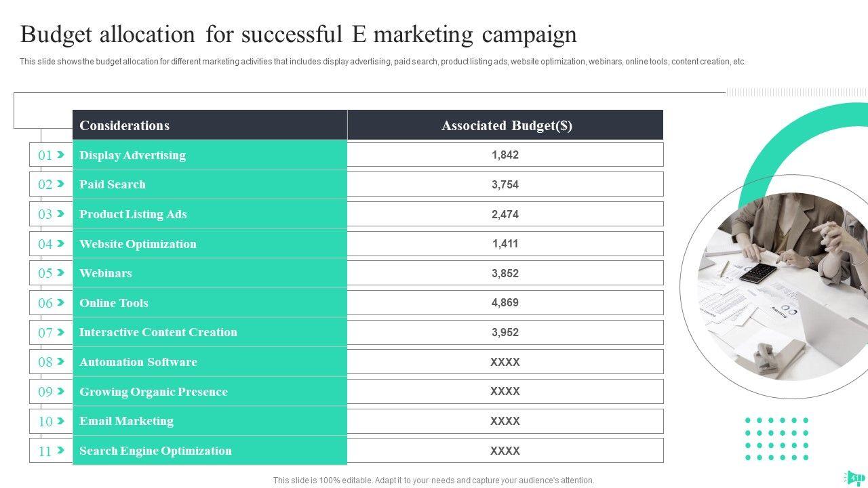Select the Paid Search row label

[113, 184]
